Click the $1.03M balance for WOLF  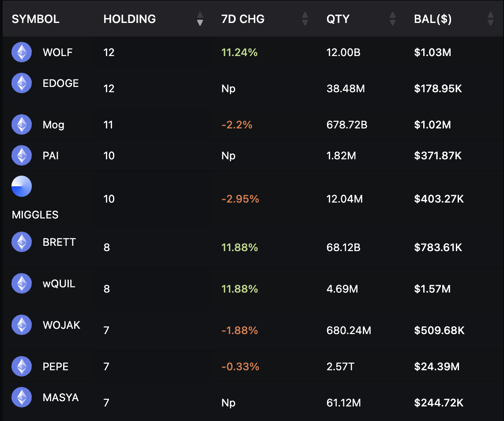433,52
